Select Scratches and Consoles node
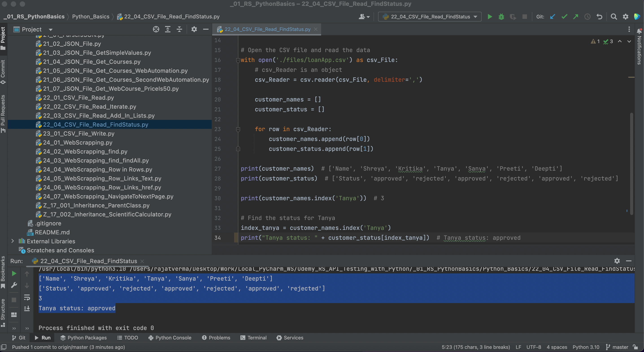 point(60,250)
